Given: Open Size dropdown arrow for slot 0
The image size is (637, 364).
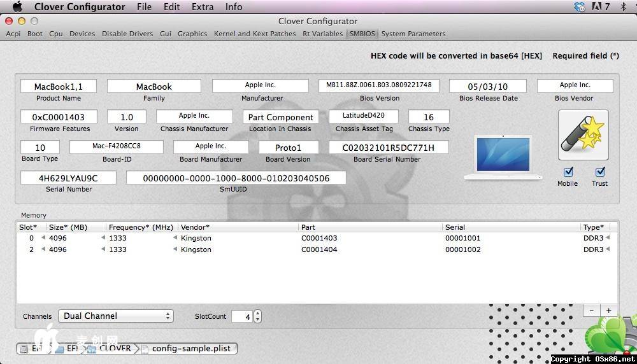Looking at the screenshot, I should 43,238.
